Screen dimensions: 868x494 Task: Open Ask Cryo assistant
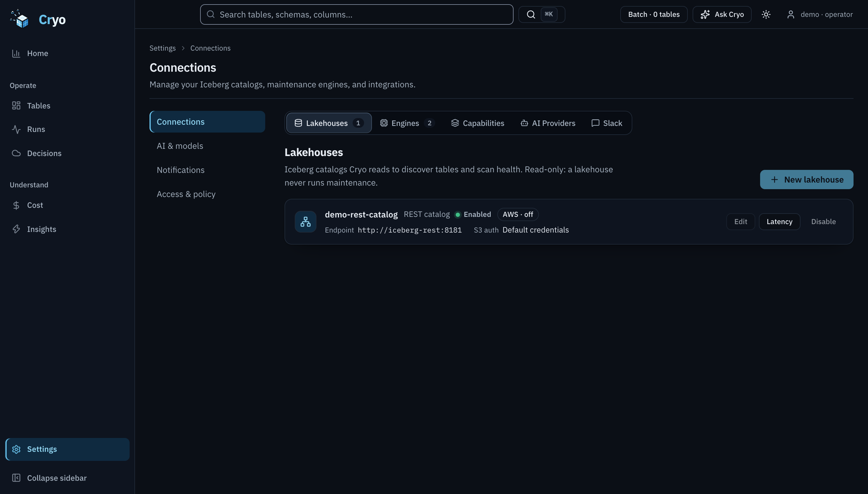pyautogui.click(x=722, y=14)
